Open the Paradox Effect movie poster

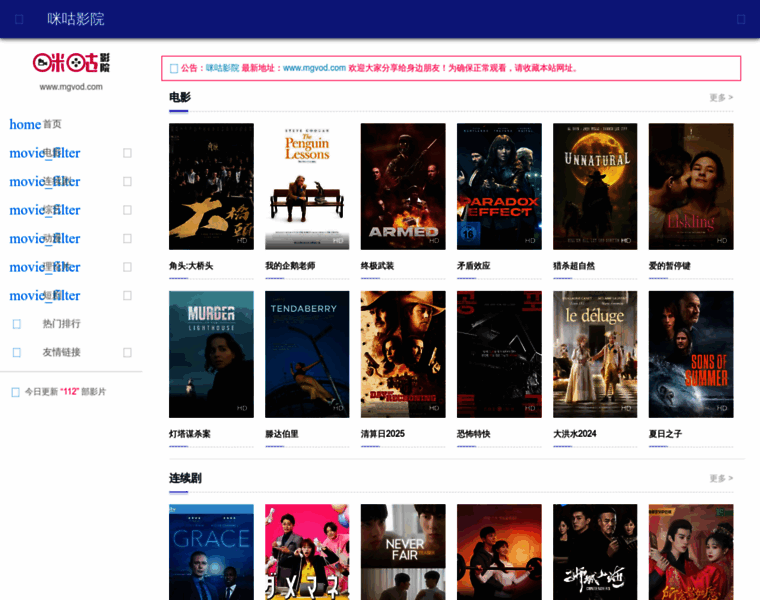pyautogui.click(x=499, y=186)
